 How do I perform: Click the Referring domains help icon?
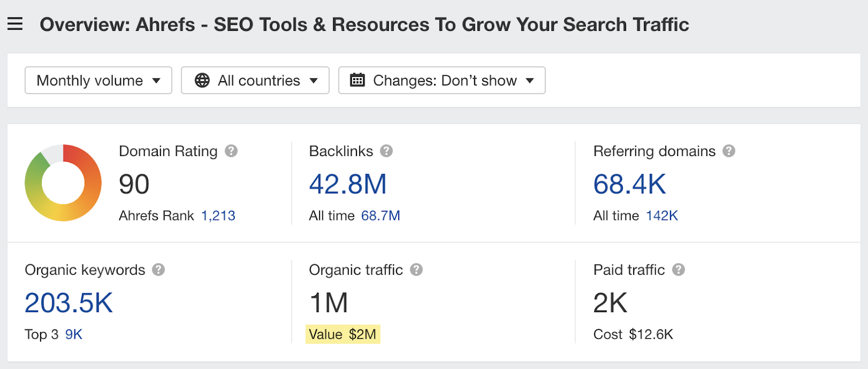pyautogui.click(x=729, y=151)
